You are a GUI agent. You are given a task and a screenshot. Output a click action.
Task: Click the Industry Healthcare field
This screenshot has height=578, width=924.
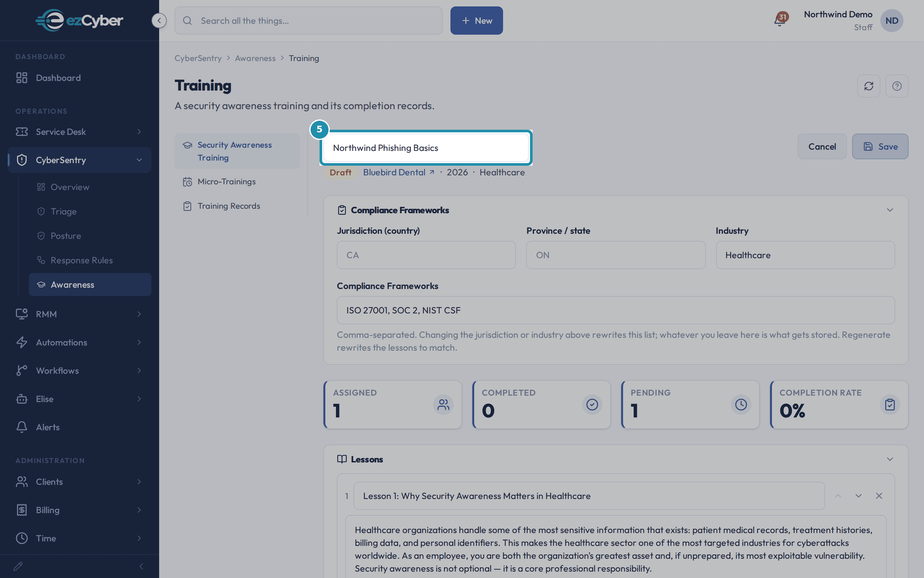805,255
